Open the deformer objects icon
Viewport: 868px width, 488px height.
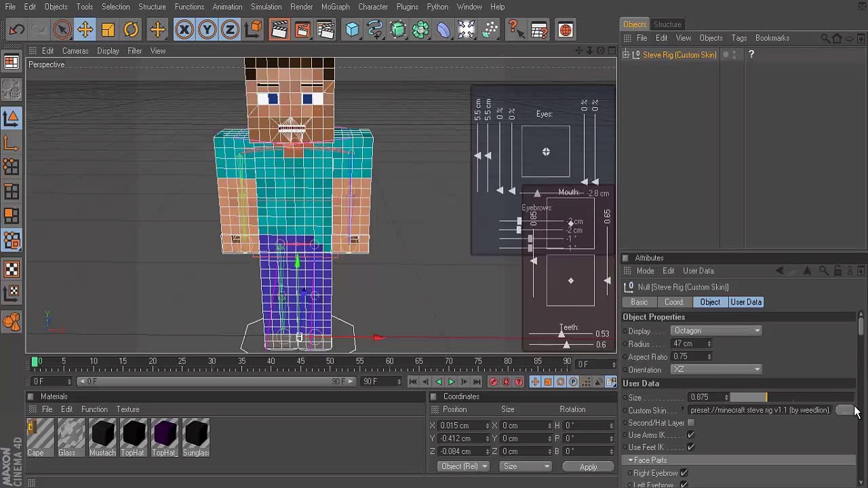443,30
